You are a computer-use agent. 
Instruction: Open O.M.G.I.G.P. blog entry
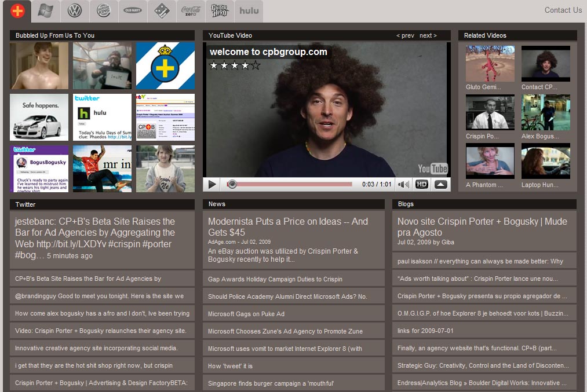(x=484, y=313)
